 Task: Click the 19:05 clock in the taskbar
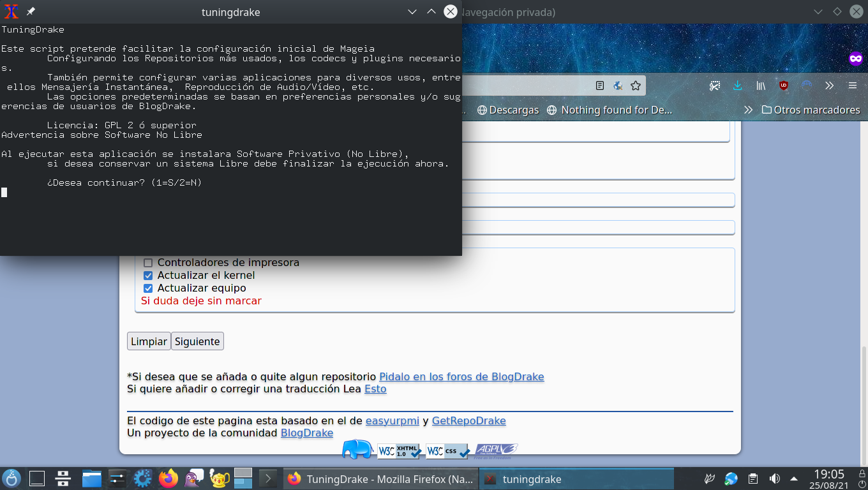click(x=829, y=474)
